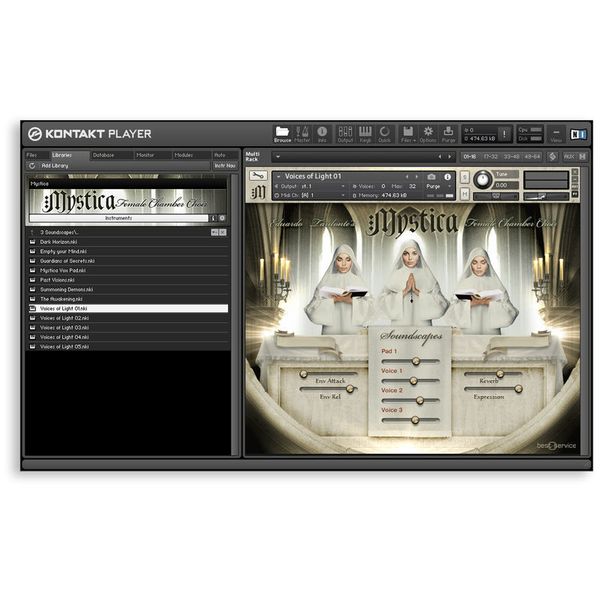Screen dimensions: 600x600
Task: Click the Output mixer icon
Action: click(x=345, y=134)
